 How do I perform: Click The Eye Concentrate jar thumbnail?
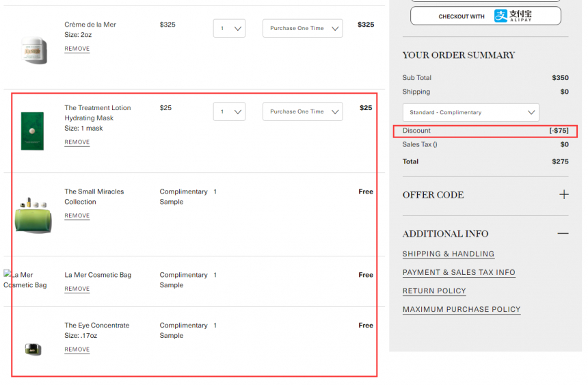point(33,349)
